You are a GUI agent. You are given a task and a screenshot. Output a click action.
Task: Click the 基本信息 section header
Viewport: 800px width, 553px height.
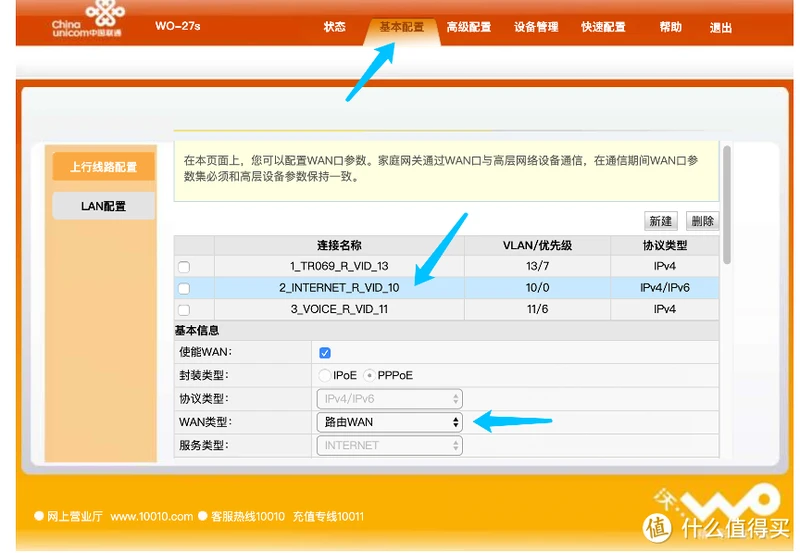pyautogui.click(x=197, y=331)
